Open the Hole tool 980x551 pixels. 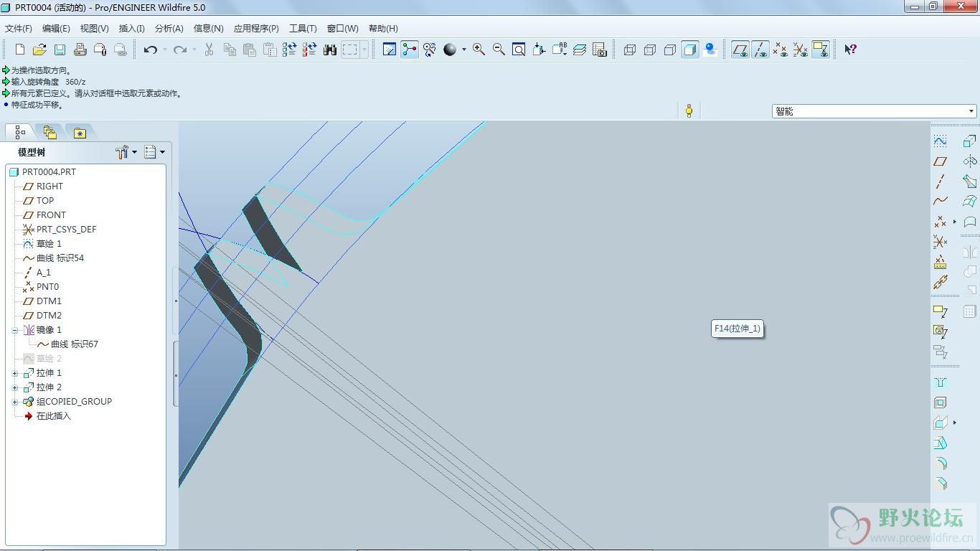[941, 382]
